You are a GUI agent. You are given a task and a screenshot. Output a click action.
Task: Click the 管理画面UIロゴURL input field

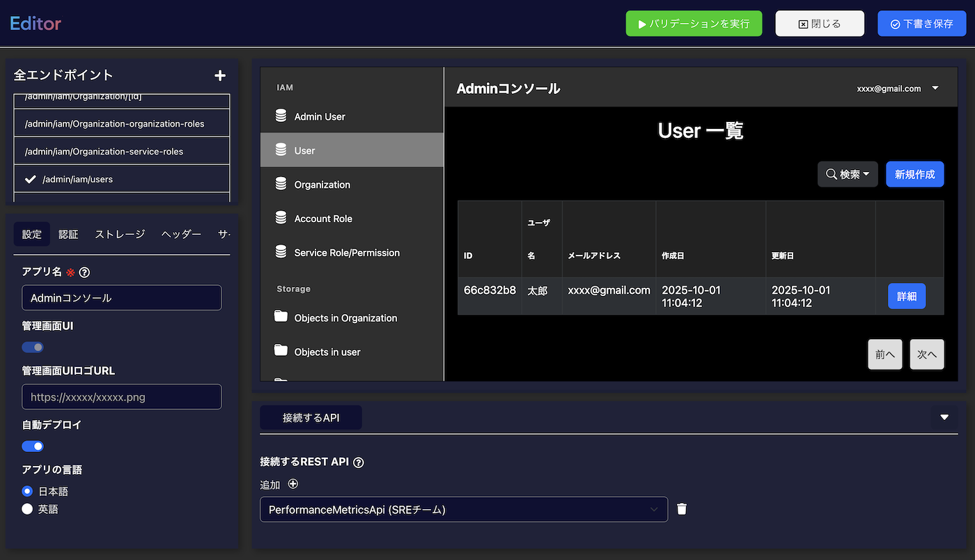(122, 397)
